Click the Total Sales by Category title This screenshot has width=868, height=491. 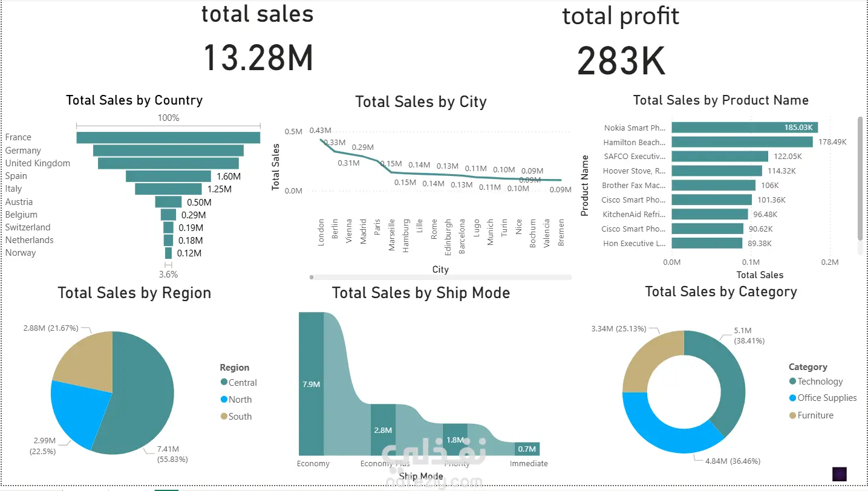pos(721,292)
